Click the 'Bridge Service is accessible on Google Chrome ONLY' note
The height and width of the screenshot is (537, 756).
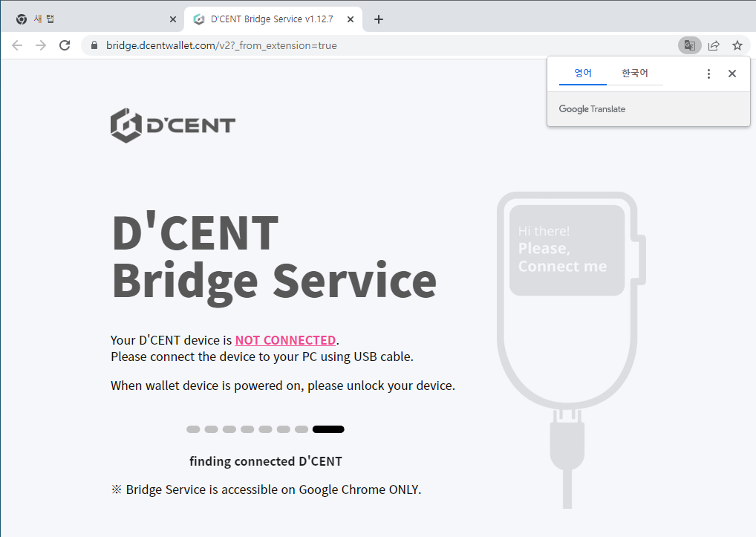click(266, 489)
